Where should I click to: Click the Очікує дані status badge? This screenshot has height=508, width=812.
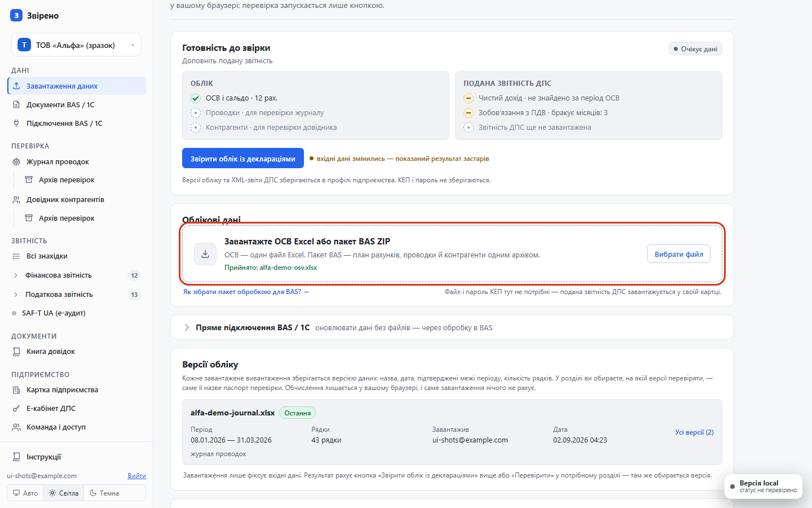(x=695, y=49)
